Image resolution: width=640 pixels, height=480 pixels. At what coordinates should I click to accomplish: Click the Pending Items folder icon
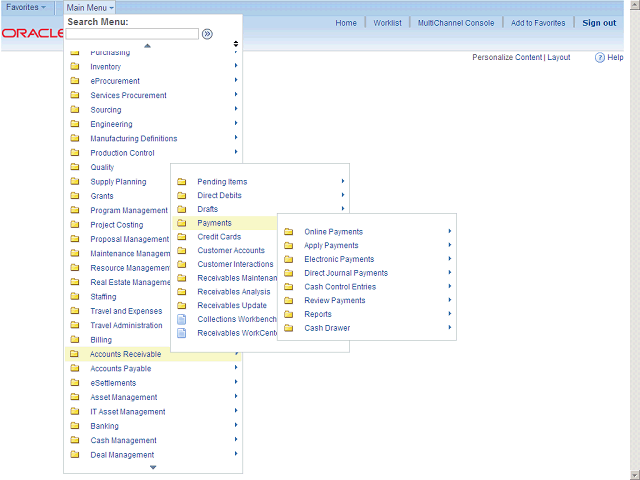coord(182,182)
